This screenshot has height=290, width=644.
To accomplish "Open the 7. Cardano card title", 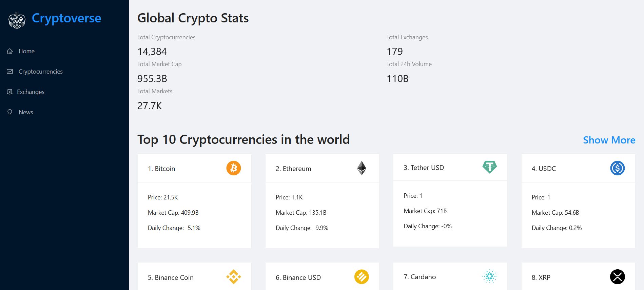I will pyautogui.click(x=419, y=277).
